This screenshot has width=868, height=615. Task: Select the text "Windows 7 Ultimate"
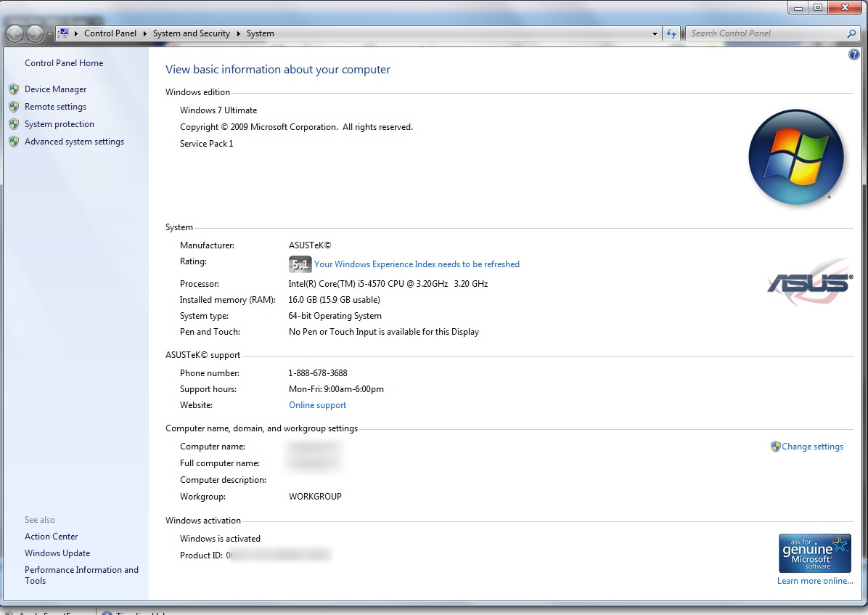coord(218,110)
